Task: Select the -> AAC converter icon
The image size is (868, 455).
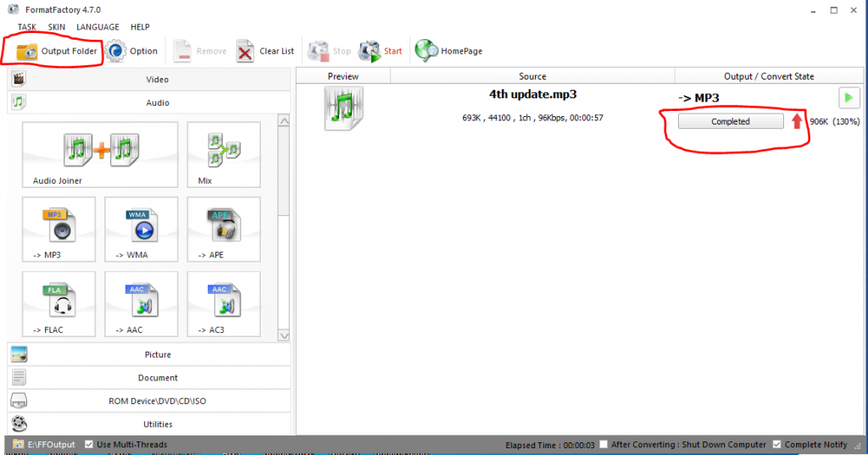Action: [141, 301]
